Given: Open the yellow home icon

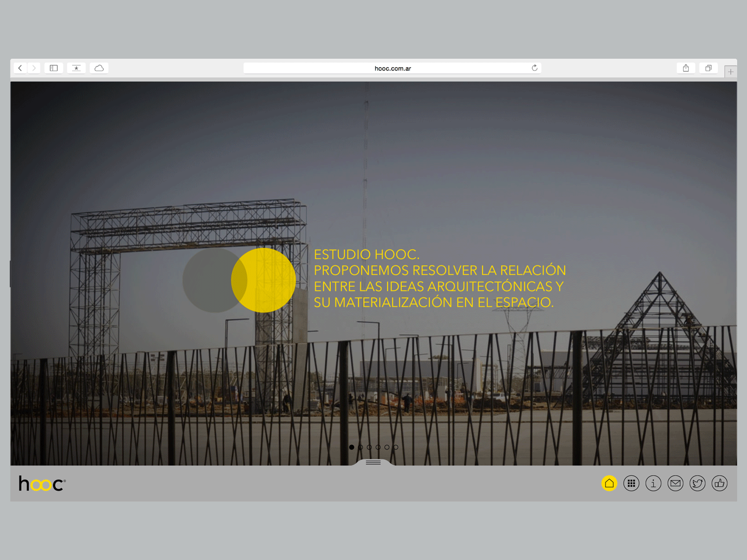Looking at the screenshot, I should click(x=609, y=483).
